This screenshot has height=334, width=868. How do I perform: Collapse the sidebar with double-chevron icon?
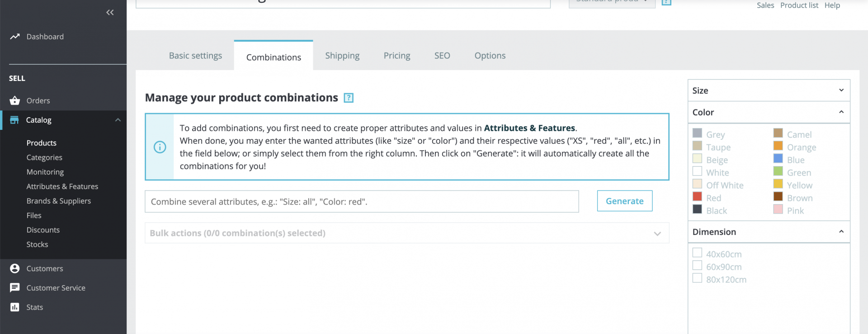coord(110,12)
